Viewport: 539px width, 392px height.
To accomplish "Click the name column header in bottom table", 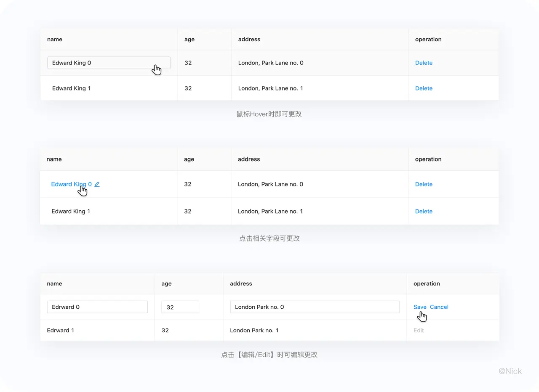I will tap(54, 283).
